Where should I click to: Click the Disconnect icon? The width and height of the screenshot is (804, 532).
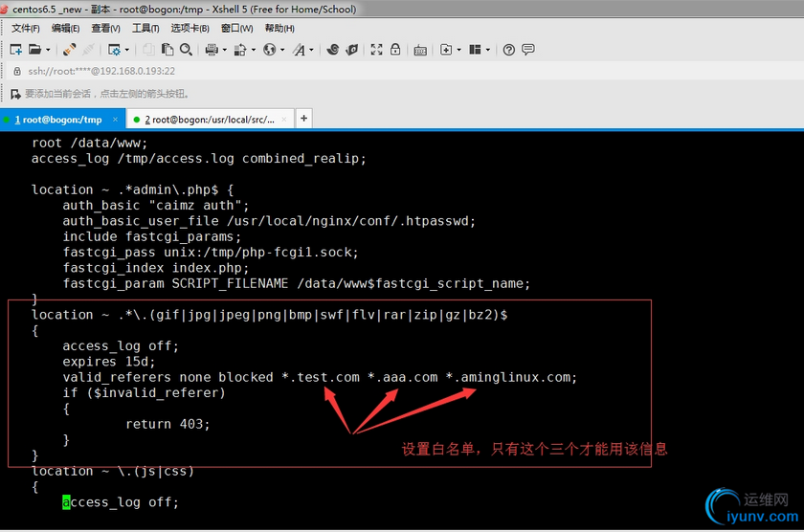pyautogui.click(x=88, y=50)
